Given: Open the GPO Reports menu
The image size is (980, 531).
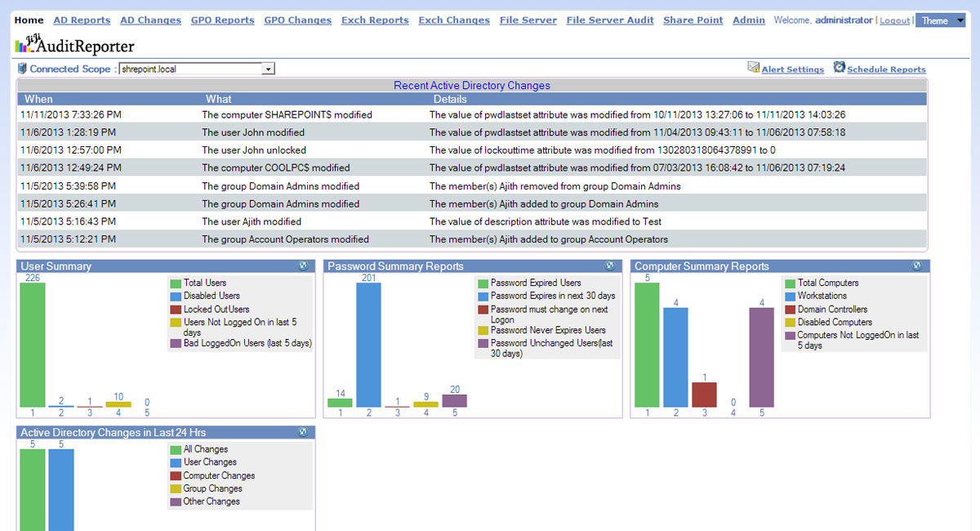Looking at the screenshot, I should [223, 20].
